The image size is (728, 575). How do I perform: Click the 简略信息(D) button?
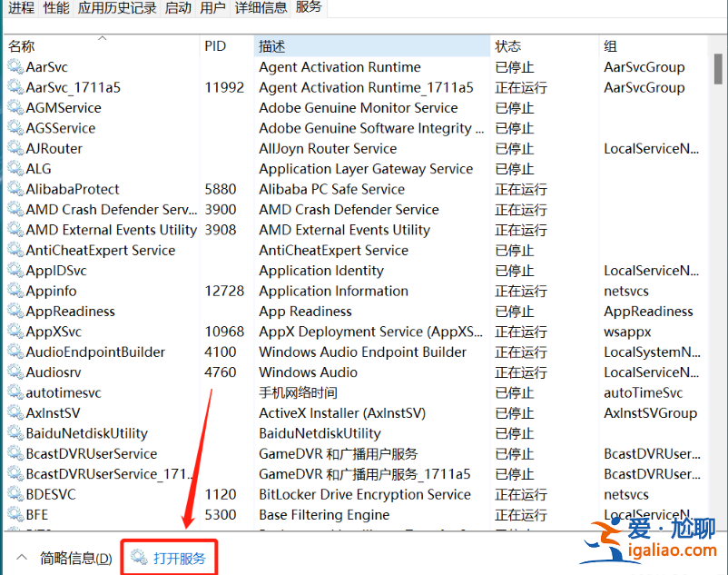click(76, 558)
